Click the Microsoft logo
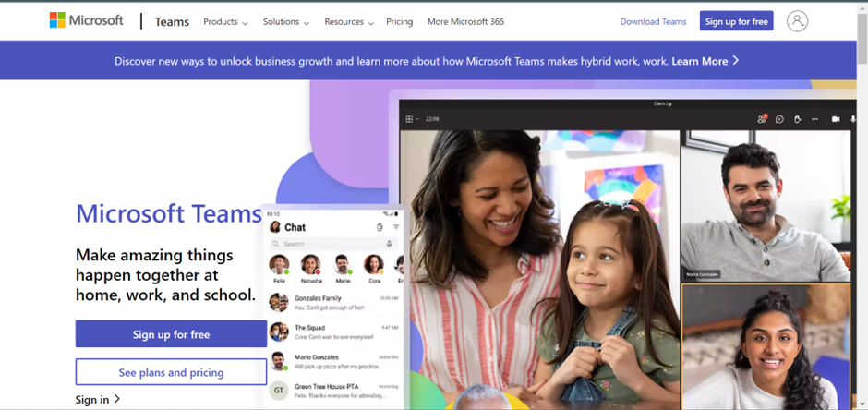Viewport: 868px width, 410px height. pyautogui.click(x=87, y=20)
